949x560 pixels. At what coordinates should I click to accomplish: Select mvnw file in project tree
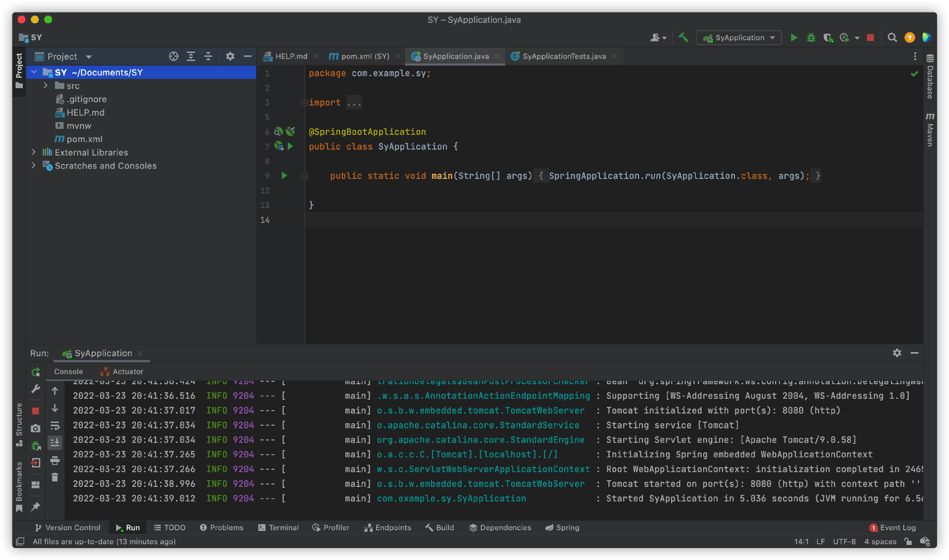pos(79,125)
